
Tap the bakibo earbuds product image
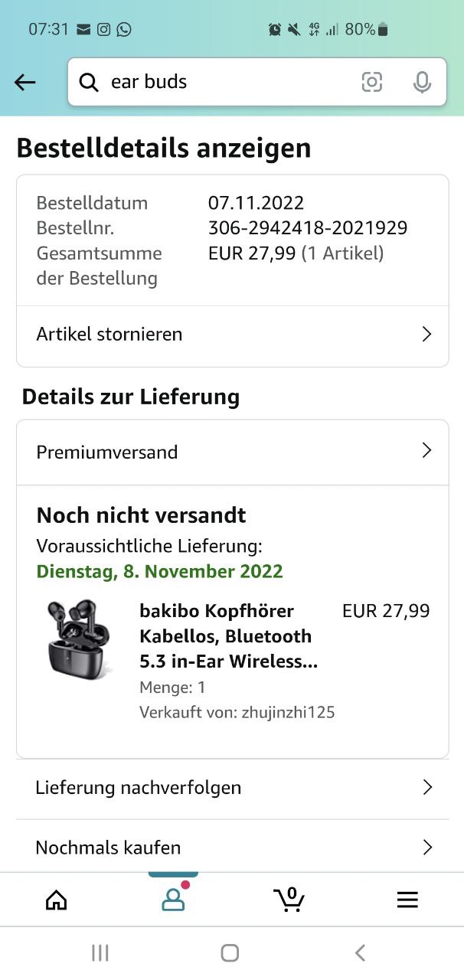[x=79, y=639]
